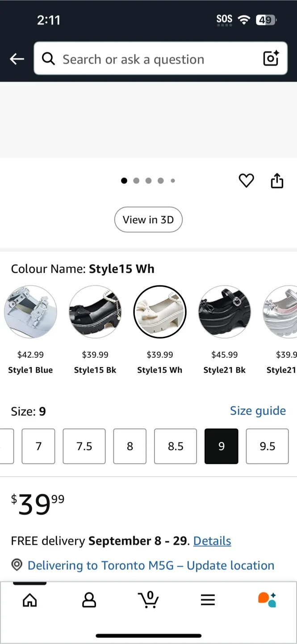Tap the back arrow icon
The height and width of the screenshot is (644, 297).
17,59
